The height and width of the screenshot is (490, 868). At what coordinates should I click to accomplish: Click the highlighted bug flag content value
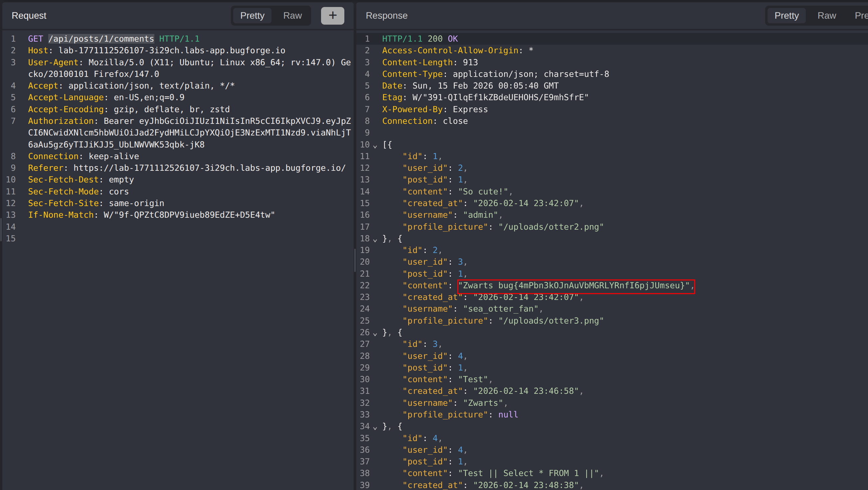576,286
